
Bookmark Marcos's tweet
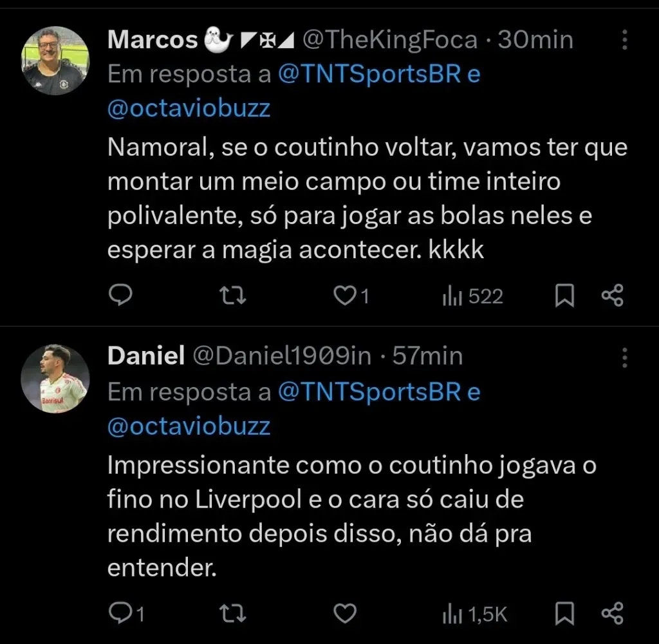click(565, 296)
